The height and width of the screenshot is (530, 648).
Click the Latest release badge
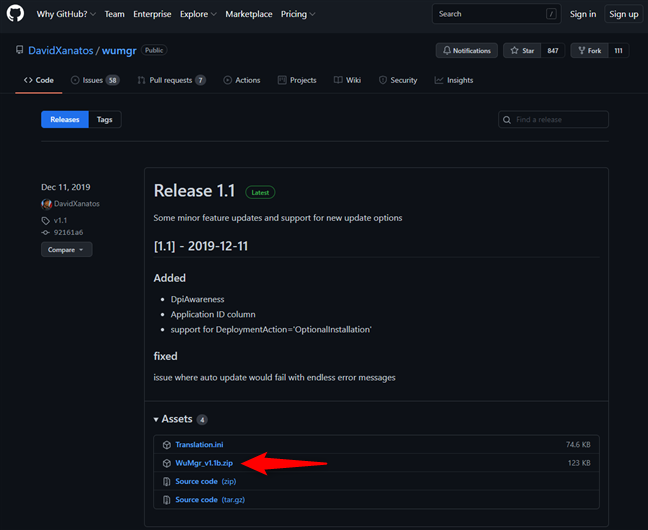coord(260,192)
